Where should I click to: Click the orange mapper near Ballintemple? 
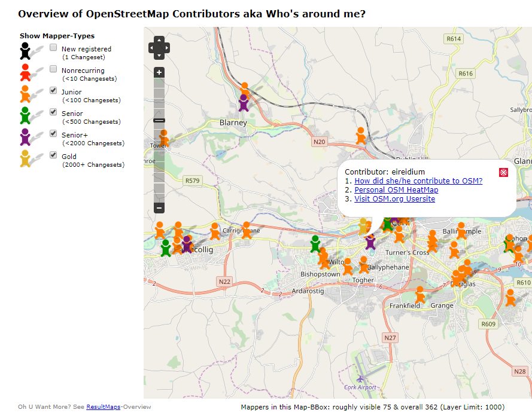point(461,231)
